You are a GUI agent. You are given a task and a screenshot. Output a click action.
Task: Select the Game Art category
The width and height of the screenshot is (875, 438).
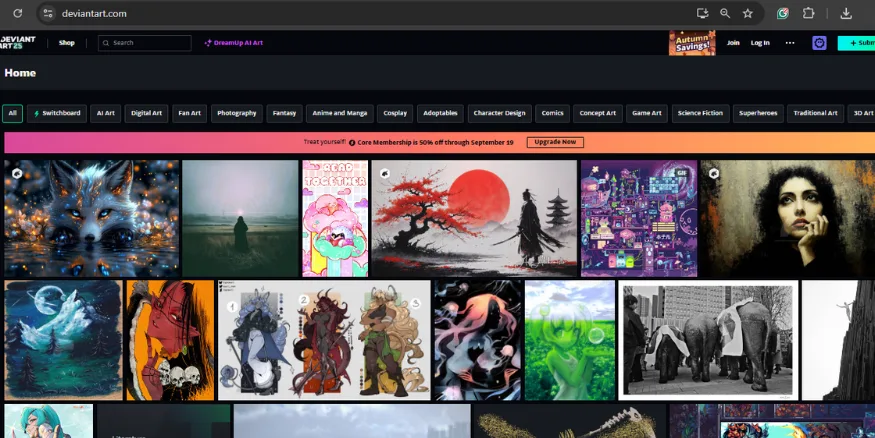[647, 113]
